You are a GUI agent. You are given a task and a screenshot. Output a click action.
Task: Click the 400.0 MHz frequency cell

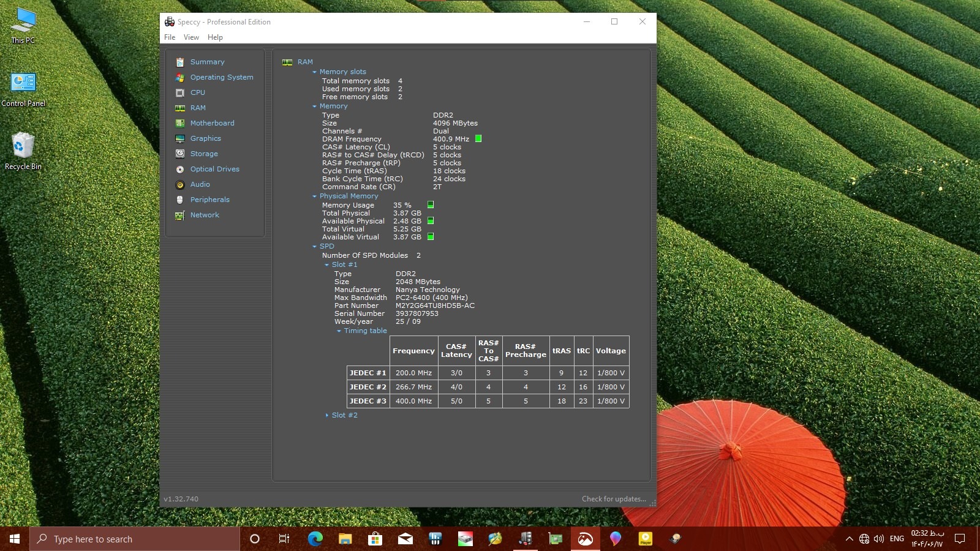coord(413,401)
